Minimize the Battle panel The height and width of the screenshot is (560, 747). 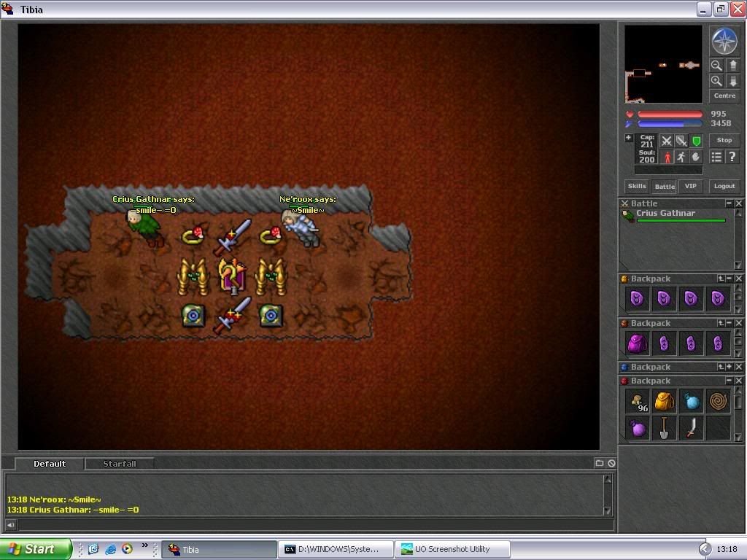click(729, 203)
